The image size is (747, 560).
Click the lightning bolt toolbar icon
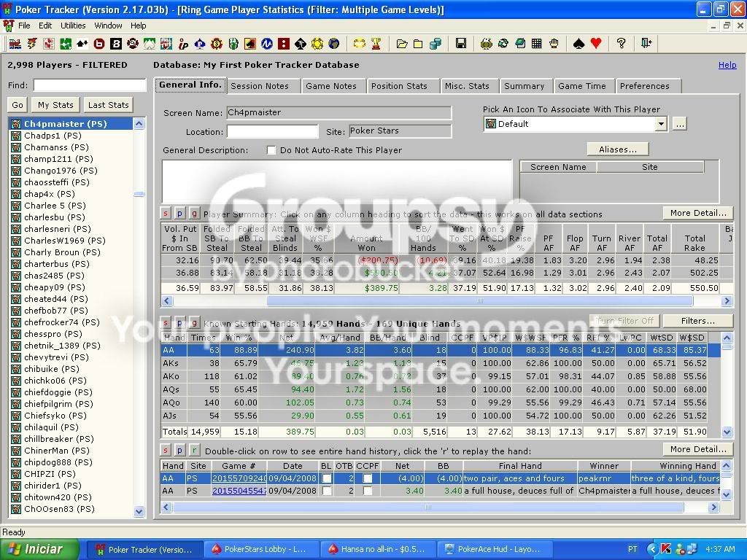(32, 44)
